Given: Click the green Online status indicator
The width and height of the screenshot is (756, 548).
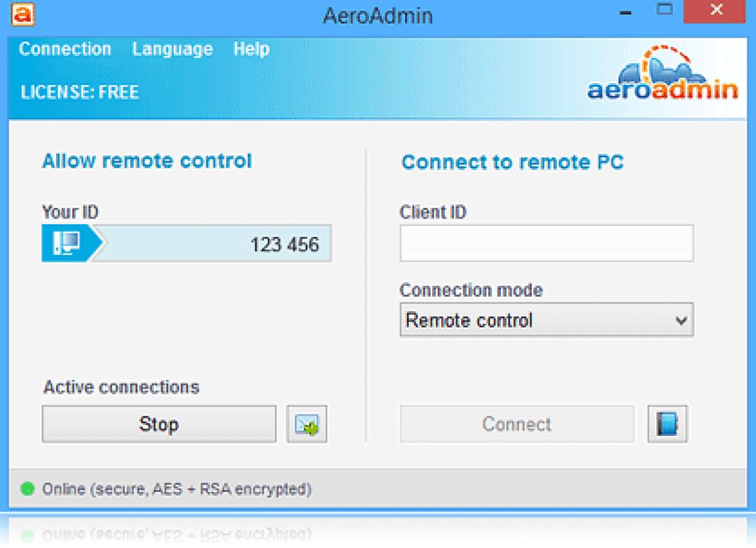Looking at the screenshot, I should (x=26, y=488).
